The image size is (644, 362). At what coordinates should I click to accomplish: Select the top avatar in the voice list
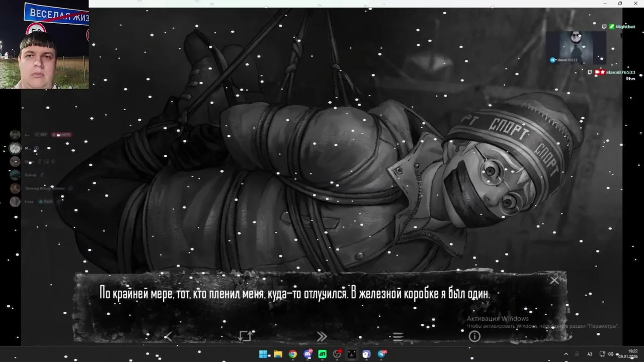click(15, 135)
